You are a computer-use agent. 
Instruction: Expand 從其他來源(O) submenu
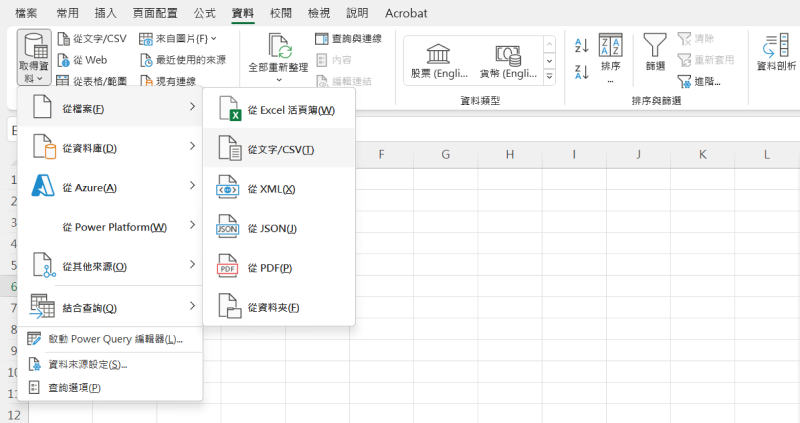[x=110, y=266]
